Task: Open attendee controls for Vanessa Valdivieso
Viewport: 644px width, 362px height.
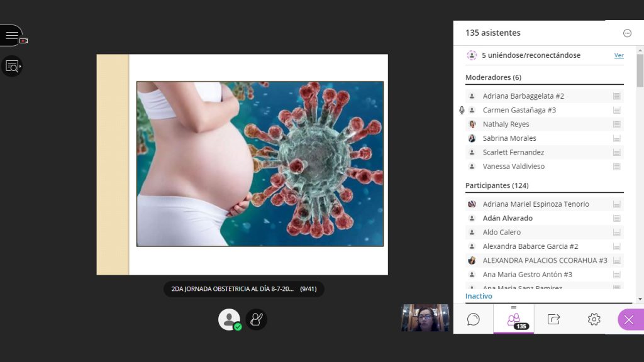Action: click(x=616, y=167)
